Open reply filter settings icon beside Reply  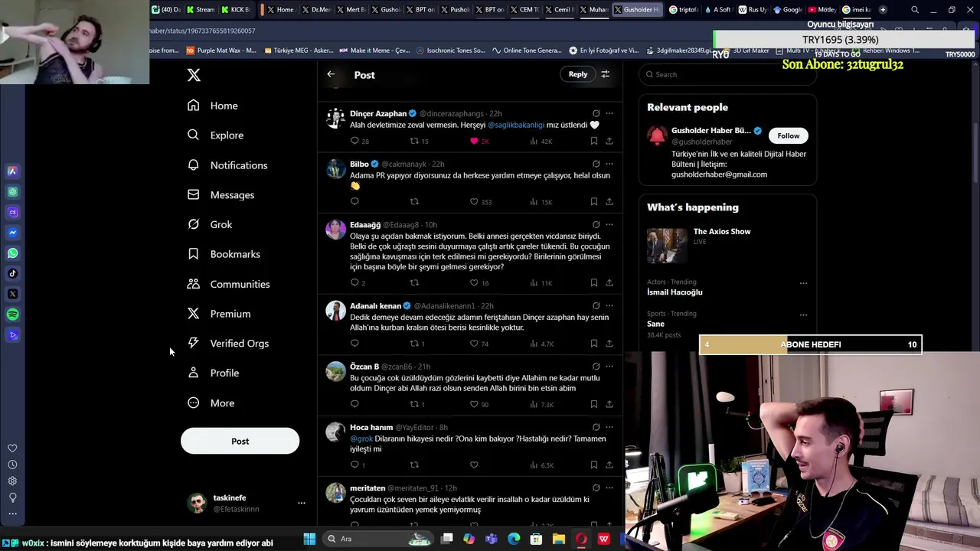(605, 74)
